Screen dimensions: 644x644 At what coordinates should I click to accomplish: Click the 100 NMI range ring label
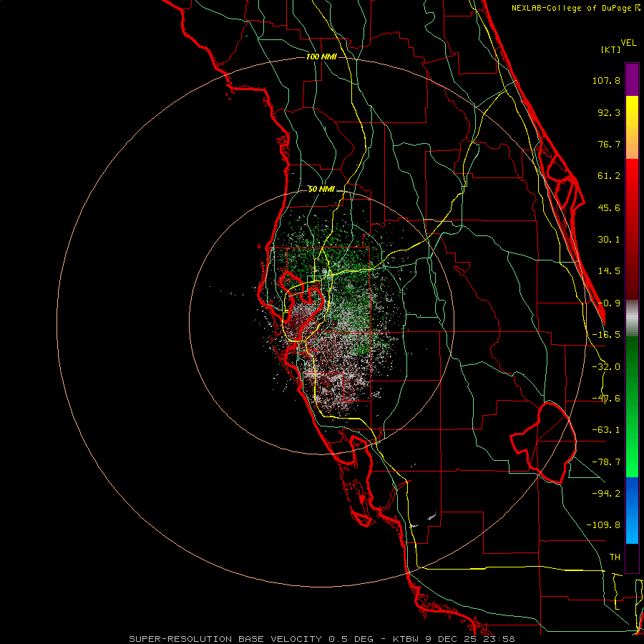(321, 57)
